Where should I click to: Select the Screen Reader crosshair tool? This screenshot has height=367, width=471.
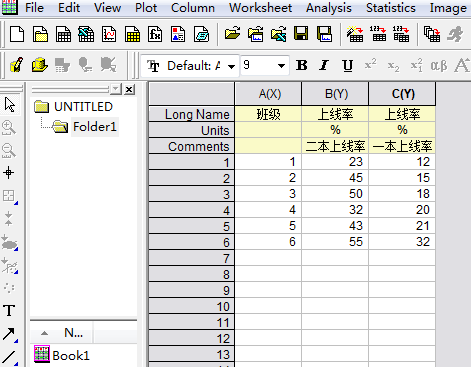tap(9, 173)
